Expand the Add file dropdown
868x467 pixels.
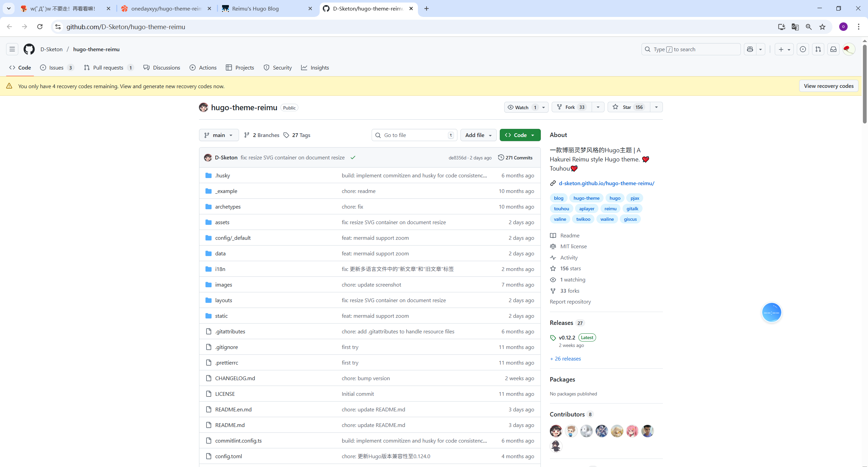478,135
